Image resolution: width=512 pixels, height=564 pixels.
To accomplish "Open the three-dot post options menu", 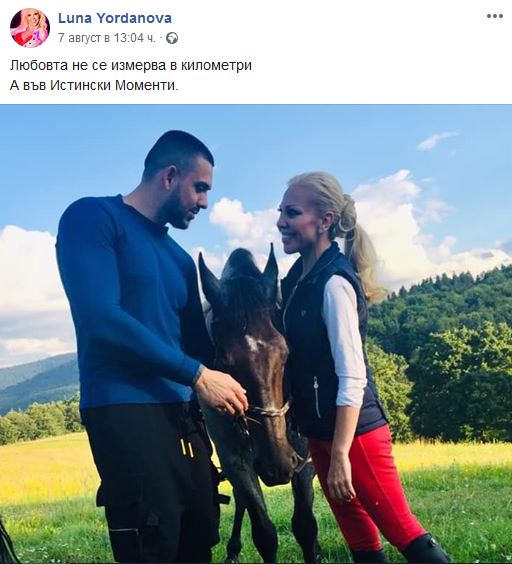I will (494, 16).
